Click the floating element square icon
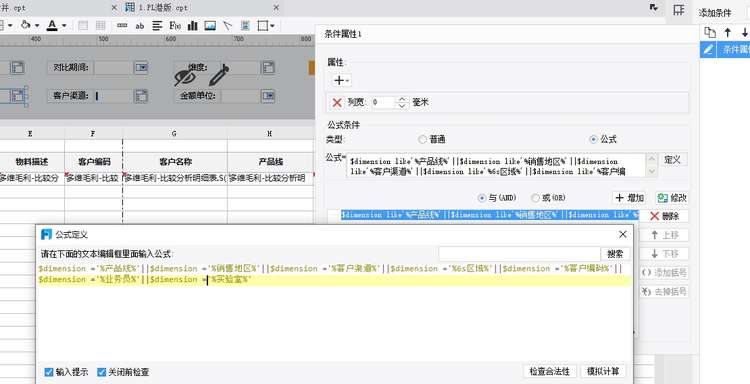The height and width of the screenshot is (384, 750). (263, 25)
